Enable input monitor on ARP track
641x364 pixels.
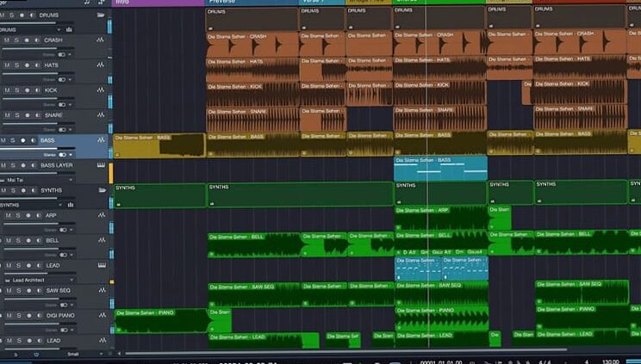[38, 216]
